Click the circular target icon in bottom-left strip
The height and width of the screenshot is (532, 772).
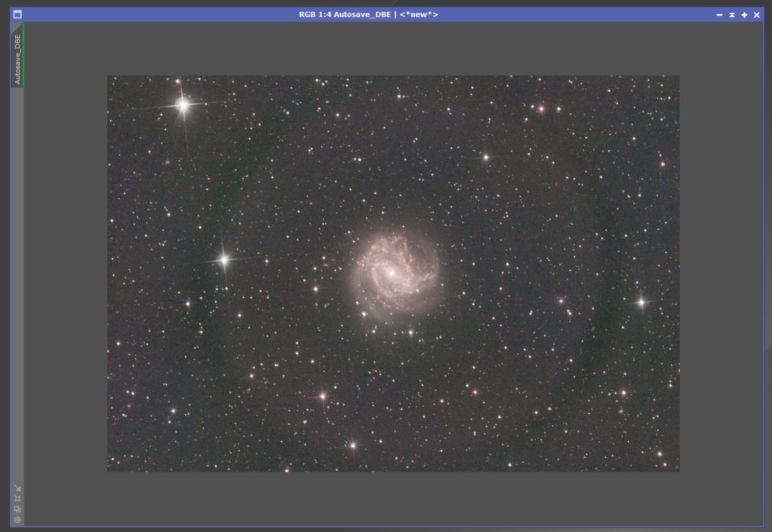click(18, 520)
